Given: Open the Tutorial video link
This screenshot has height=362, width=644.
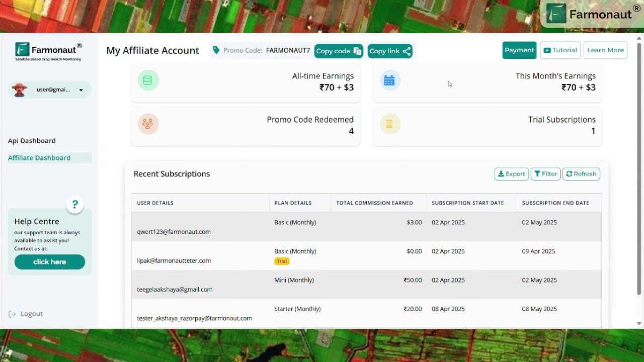Looking at the screenshot, I should [x=560, y=50].
